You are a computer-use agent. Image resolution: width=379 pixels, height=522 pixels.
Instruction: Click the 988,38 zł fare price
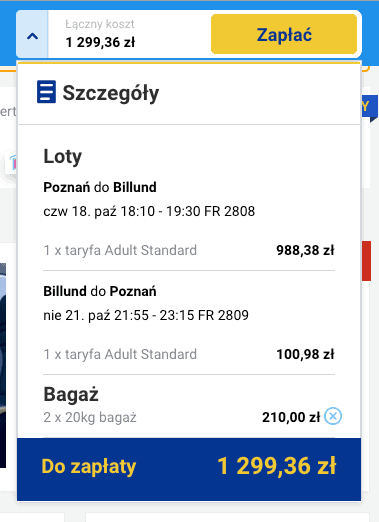point(305,250)
